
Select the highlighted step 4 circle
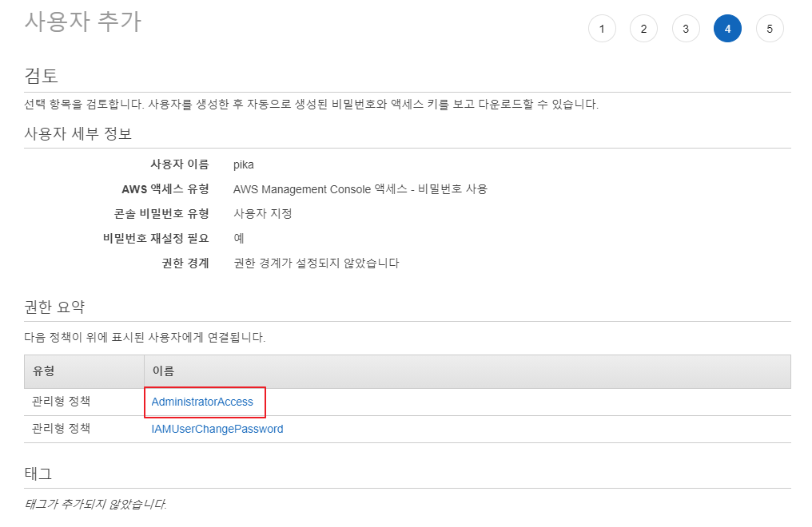(x=727, y=29)
